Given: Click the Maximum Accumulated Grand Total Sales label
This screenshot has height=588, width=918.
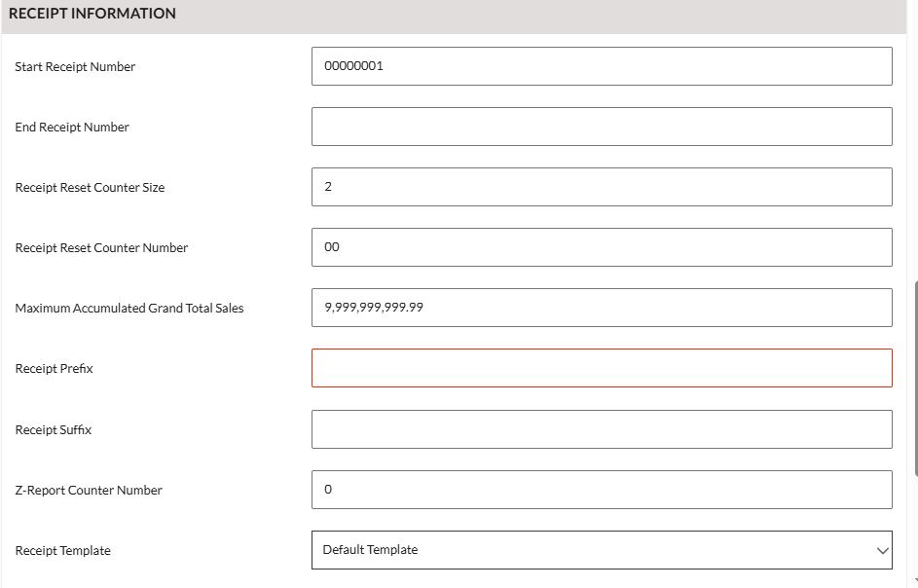Looking at the screenshot, I should pyautogui.click(x=129, y=309).
